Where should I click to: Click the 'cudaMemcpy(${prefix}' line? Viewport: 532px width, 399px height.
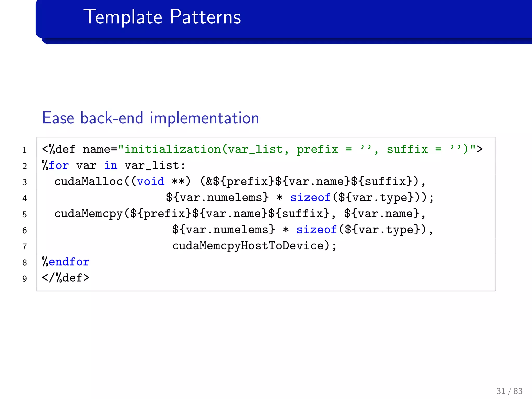coord(240,214)
